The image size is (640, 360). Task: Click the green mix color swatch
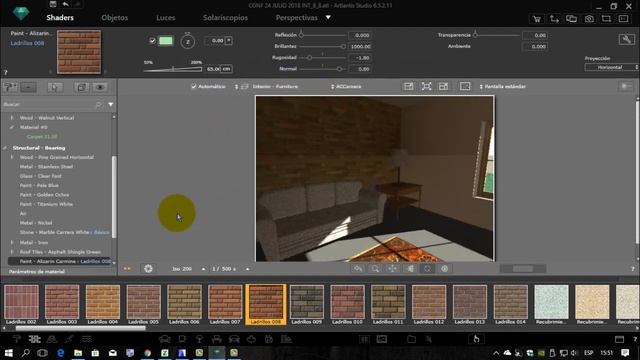[165, 41]
